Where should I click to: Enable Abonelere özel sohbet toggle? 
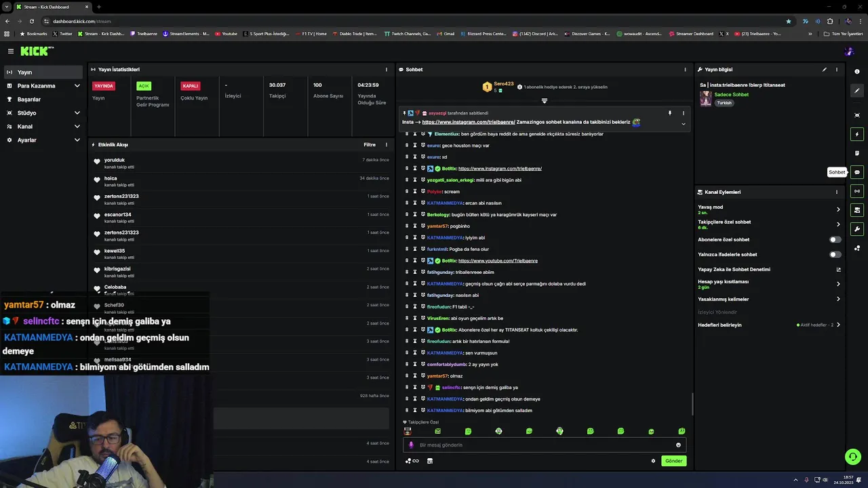(x=835, y=239)
